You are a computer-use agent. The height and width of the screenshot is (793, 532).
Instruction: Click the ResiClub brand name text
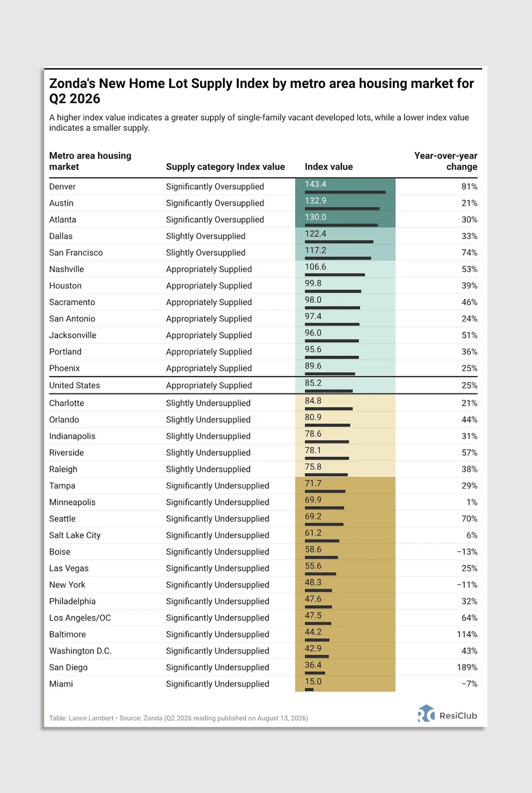pos(458,716)
